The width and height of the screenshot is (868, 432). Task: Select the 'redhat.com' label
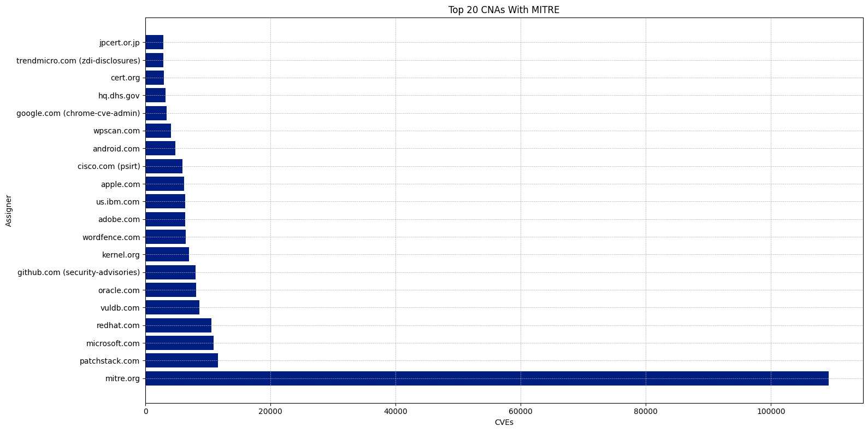pyautogui.click(x=118, y=325)
